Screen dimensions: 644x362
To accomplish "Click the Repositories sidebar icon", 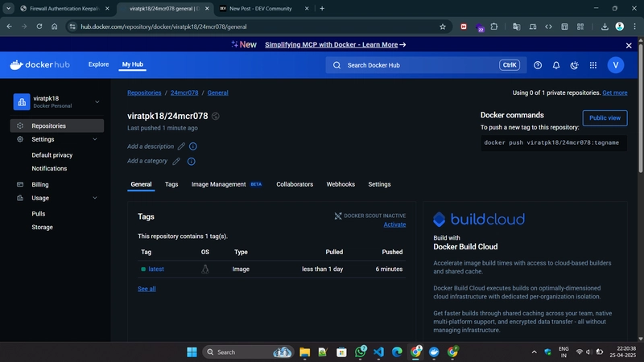I will [x=20, y=126].
